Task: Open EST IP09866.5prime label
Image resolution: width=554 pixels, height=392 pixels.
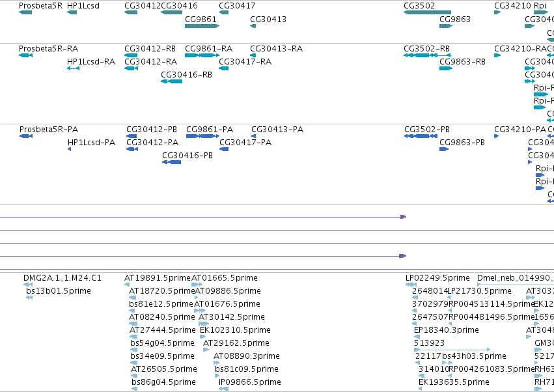Action: [x=250, y=382]
